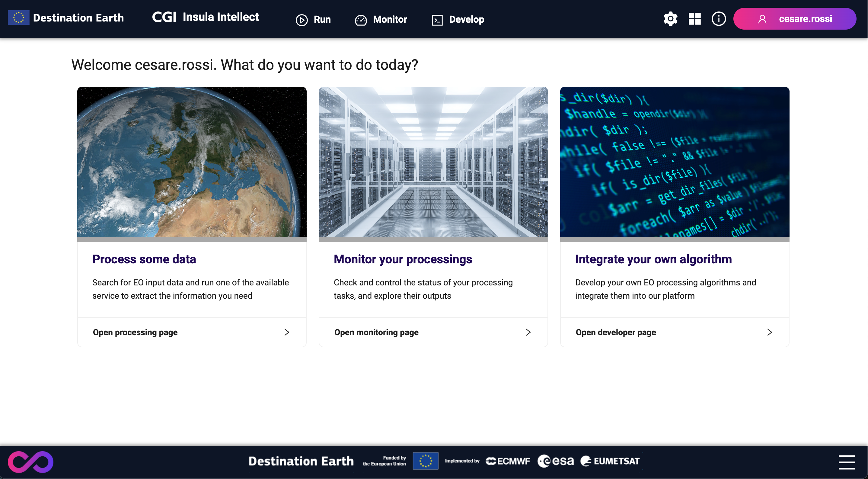Click the pink-purple infinity logo in footer

(31, 461)
